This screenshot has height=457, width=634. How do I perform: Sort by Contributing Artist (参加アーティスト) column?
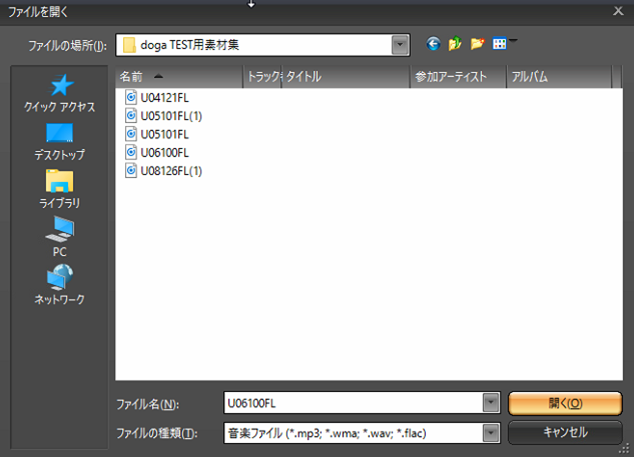pyautogui.click(x=459, y=76)
